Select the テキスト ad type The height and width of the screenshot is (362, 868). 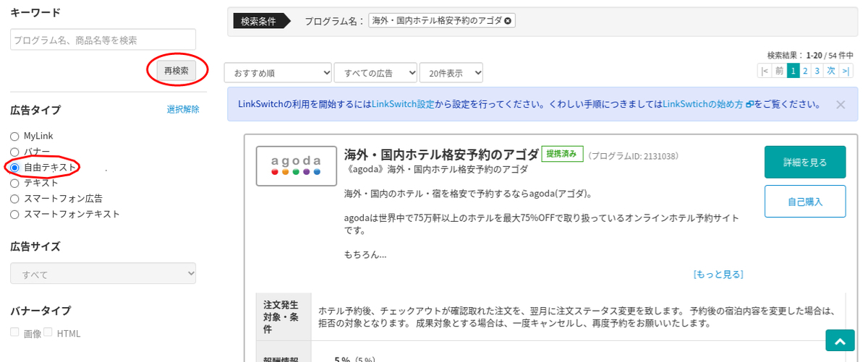coord(14,183)
